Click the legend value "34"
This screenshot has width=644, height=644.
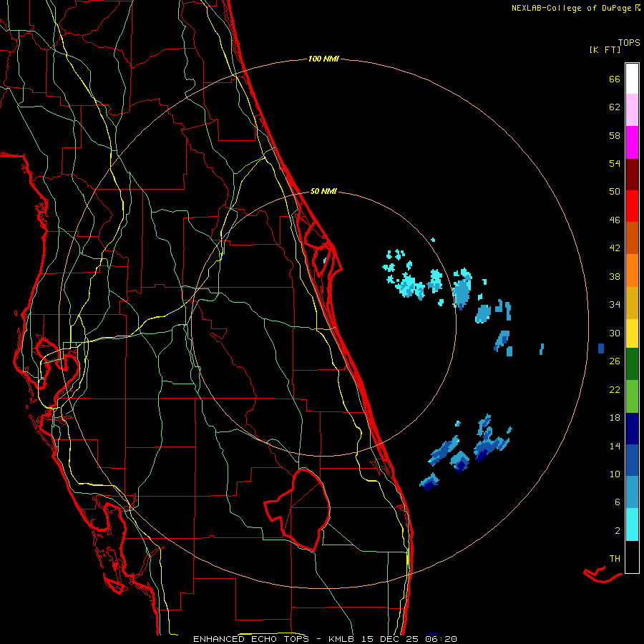(615, 305)
